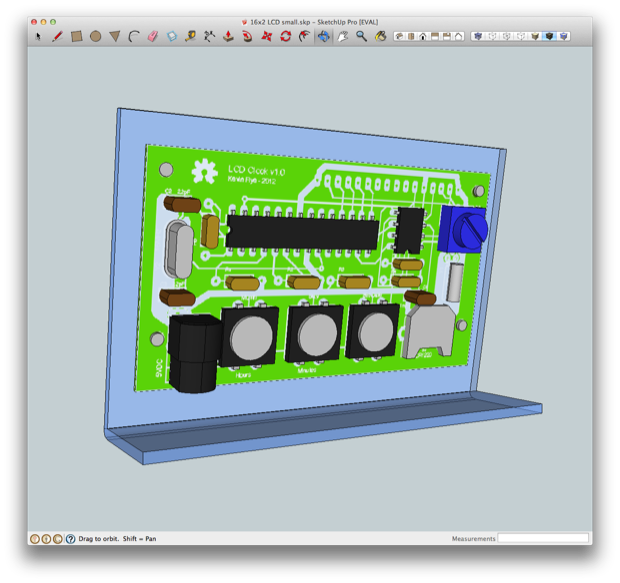The image size is (620, 583).
Task: Click the blue potentiometer on the board
Action: [x=463, y=230]
